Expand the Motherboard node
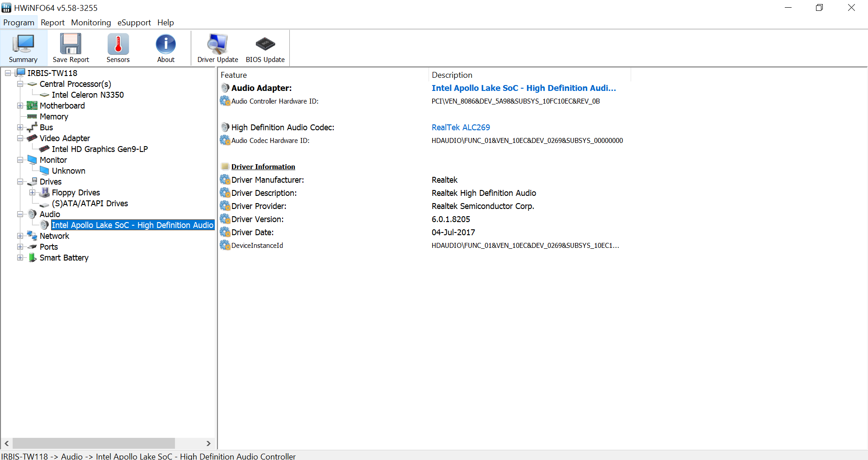868x460 pixels. 20,105
